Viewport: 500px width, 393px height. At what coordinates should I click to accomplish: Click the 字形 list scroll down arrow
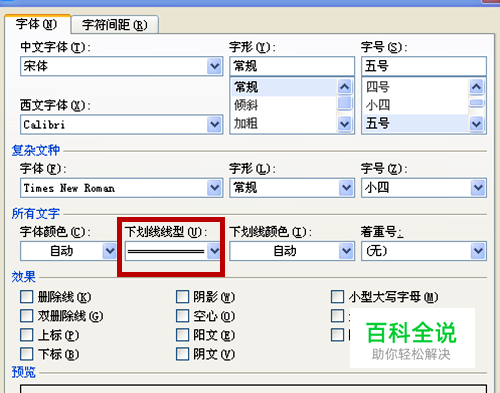(345, 124)
